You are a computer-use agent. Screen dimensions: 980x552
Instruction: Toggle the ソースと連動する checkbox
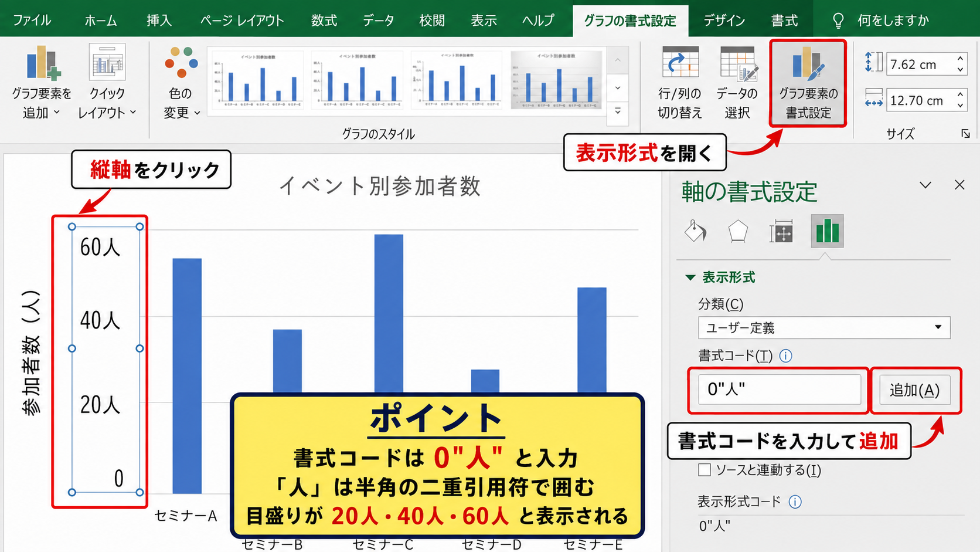pyautogui.click(x=705, y=470)
